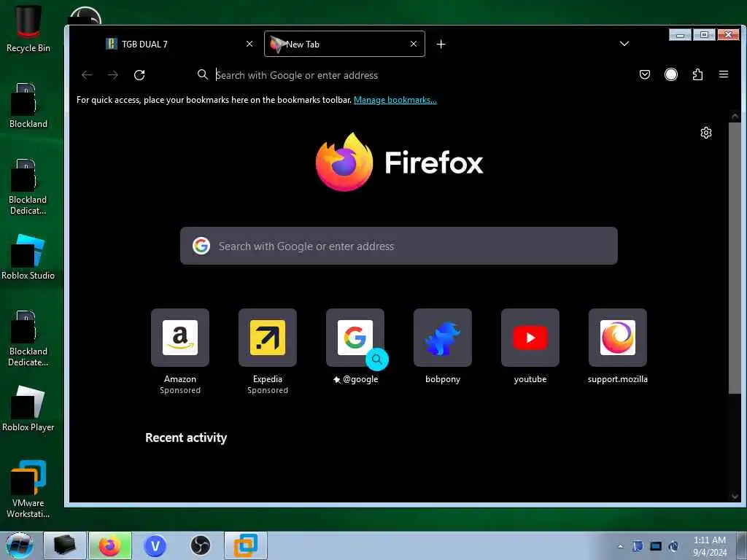Screen dimensions: 747x560
Task: Open the Manage bookmarks link
Action: point(395,99)
